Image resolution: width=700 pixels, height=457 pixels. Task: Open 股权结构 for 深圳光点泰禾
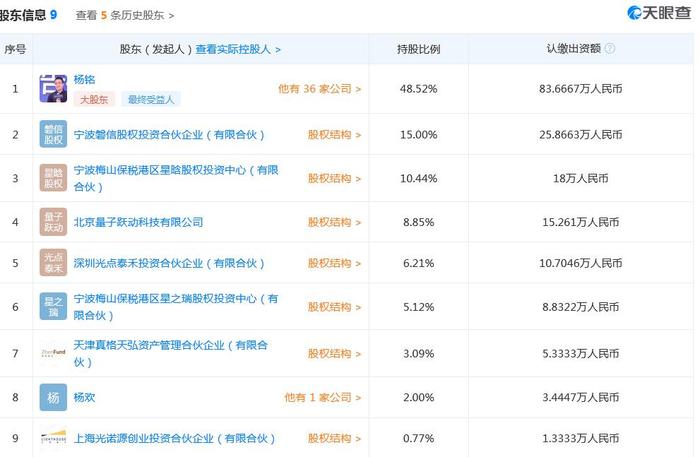(x=334, y=263)
